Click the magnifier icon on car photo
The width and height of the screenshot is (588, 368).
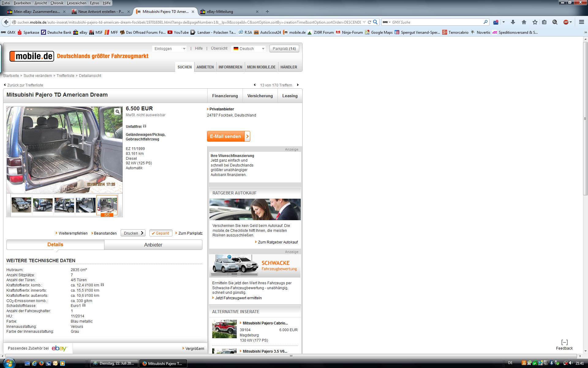click(x=117, y=112)
